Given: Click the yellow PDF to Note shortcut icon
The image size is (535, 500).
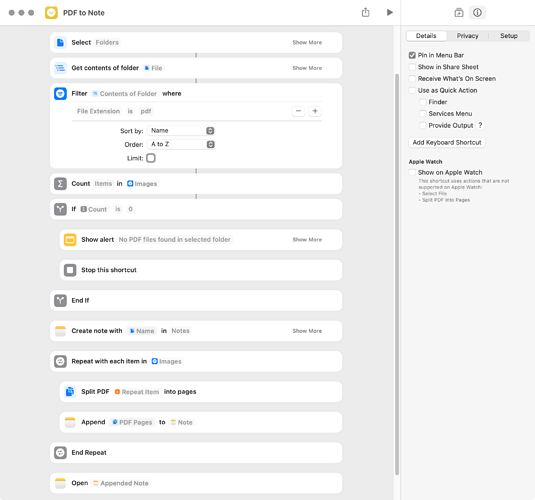Looking at the screenshot, I should 51,13.
